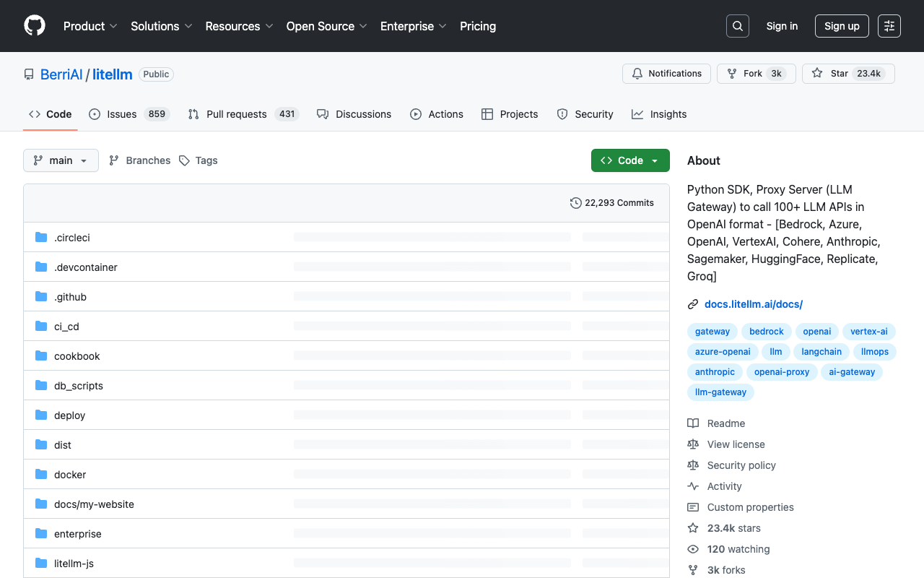Click the Sign up button
Screen dimensions: 924x578
tap(842, 26)
